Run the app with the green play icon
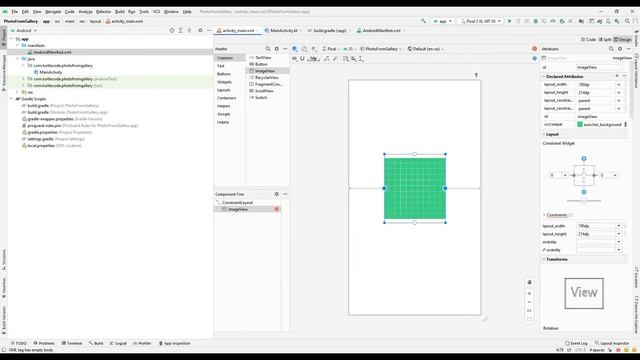Image resolution: width=640 pixels, height=360 pixels. click(509, 21)
